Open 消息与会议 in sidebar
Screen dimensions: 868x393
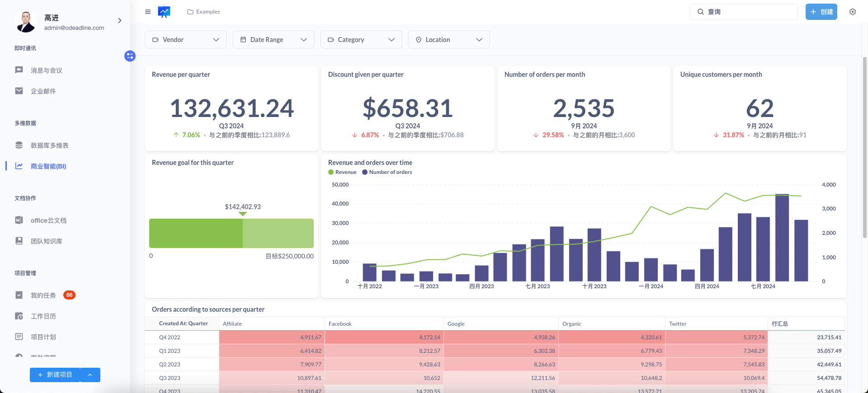[x=47, y=70]
